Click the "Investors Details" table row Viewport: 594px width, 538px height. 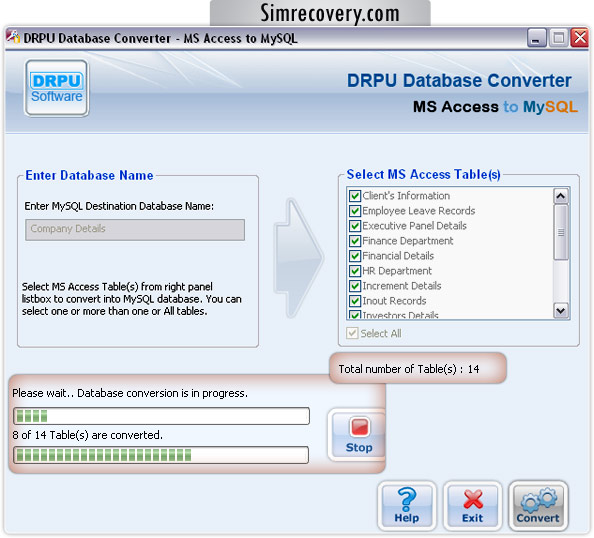coord(400,315)
